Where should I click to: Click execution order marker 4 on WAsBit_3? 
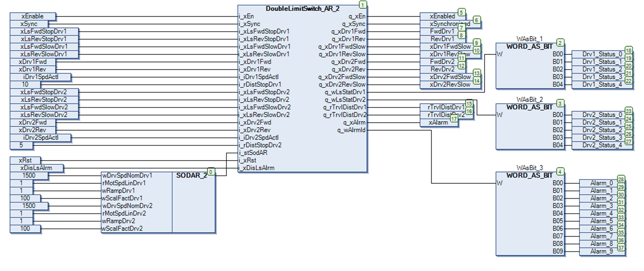coord(560,171)
